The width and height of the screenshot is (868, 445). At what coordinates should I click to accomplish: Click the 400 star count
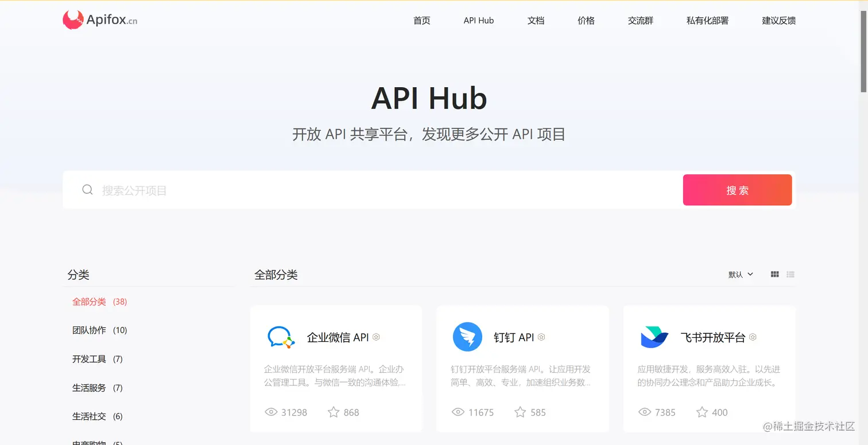[x=720, y=412]
